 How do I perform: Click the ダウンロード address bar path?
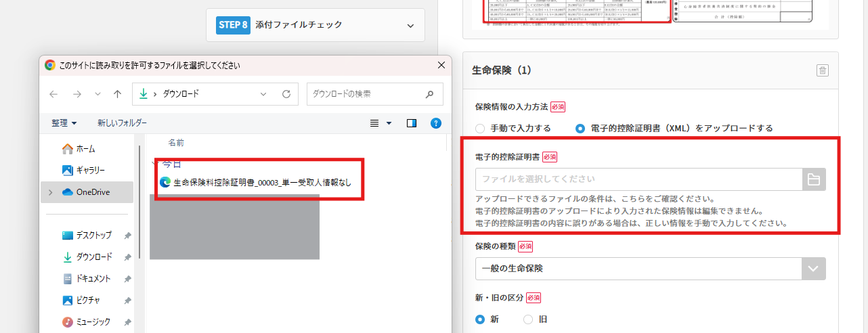point(181,94)
